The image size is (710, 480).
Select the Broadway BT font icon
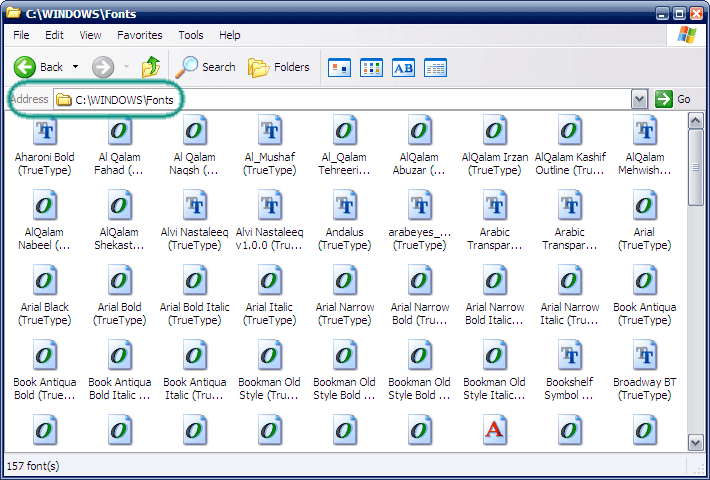644,356
